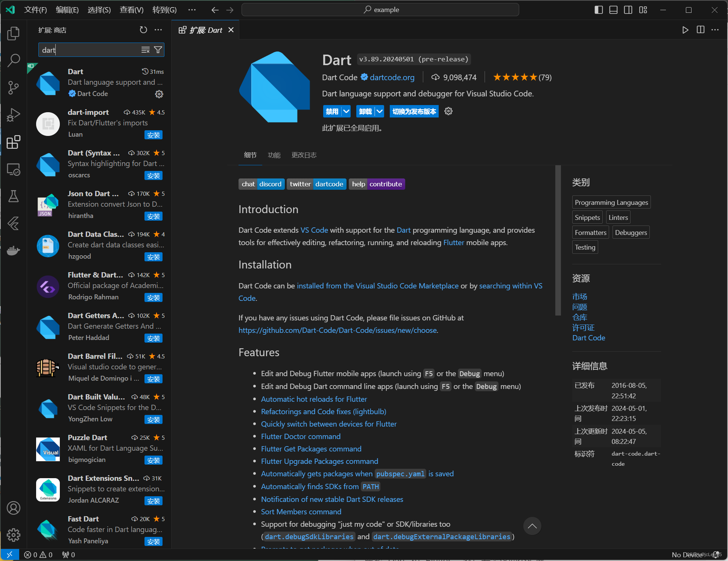Toggle primary side bar layout button
Image resolution: width=728 pixels, height=561 pixels.
[598, 10]
